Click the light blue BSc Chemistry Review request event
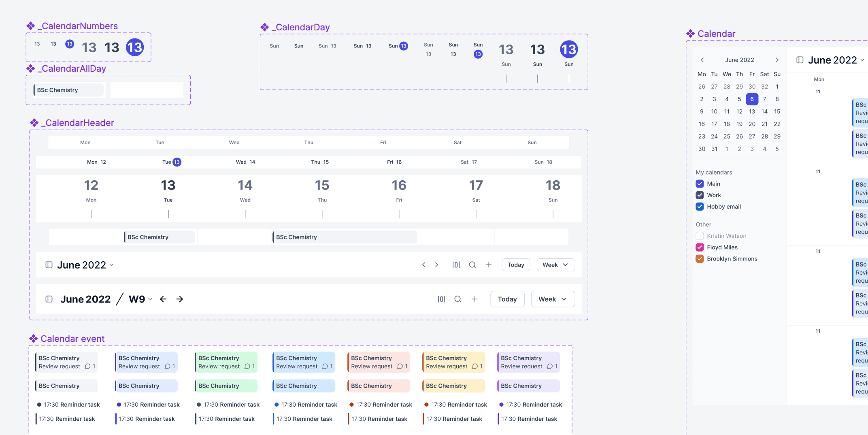The height and width of the screenshot is (435, 868). [304, 362]
